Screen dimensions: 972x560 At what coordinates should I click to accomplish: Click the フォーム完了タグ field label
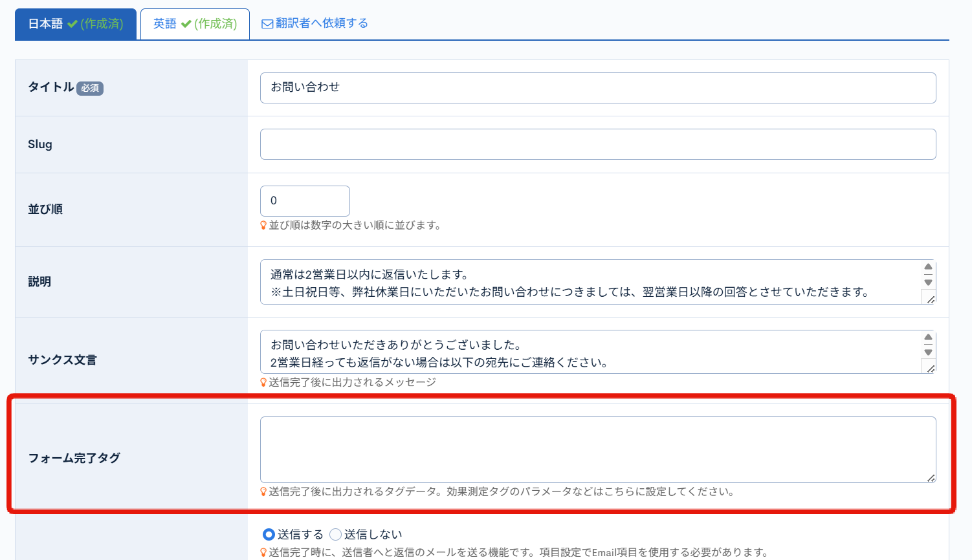[74, 458]
